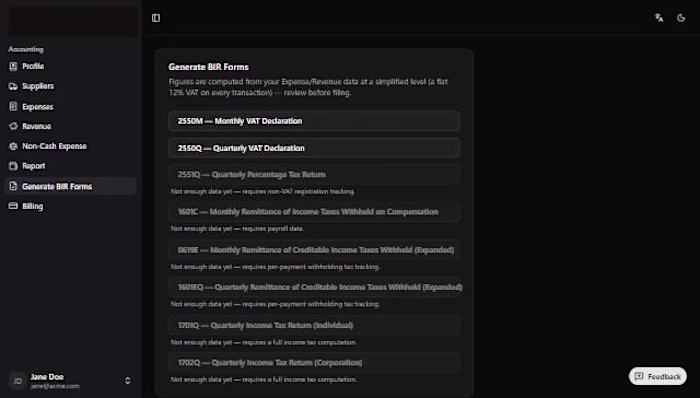Select the Report menu item
The width and height of the screenshot is (700, 398).
point(71,166)
